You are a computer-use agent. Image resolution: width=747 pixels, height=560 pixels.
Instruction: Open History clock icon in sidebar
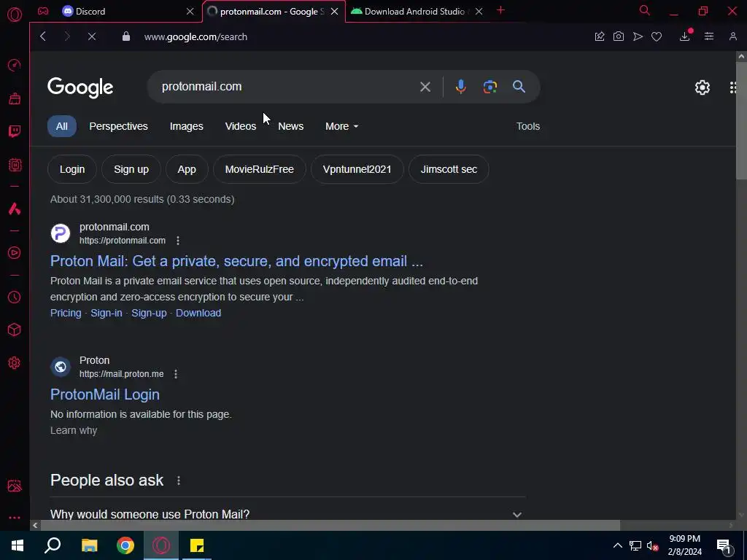[x=15, y=297]
